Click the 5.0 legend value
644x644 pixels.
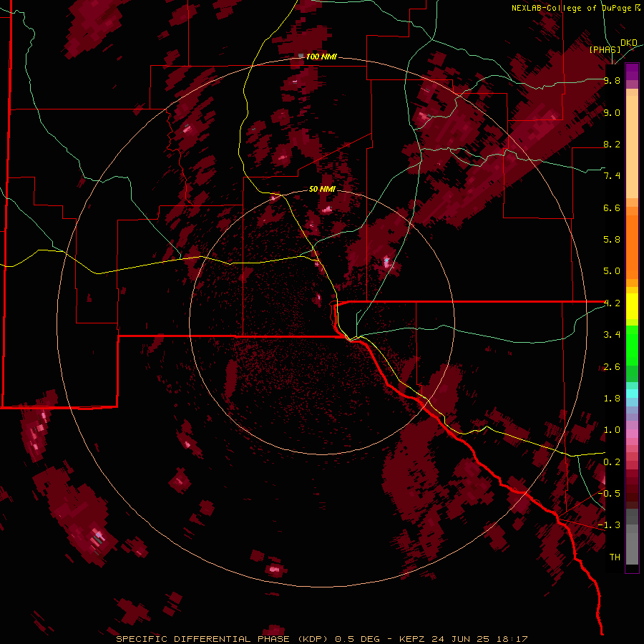click(x=612, y=271)
